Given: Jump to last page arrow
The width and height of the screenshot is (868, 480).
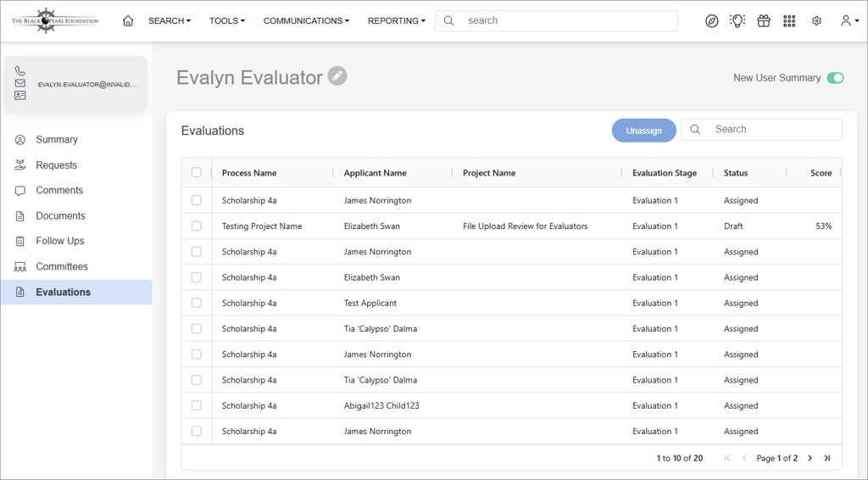Looking at the screenshot, I should 827,458.
